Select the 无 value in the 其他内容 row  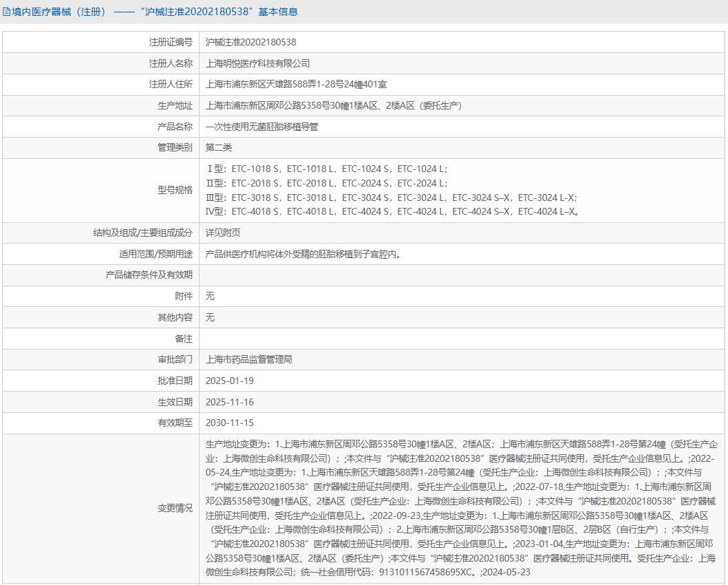tap(210, 317)
